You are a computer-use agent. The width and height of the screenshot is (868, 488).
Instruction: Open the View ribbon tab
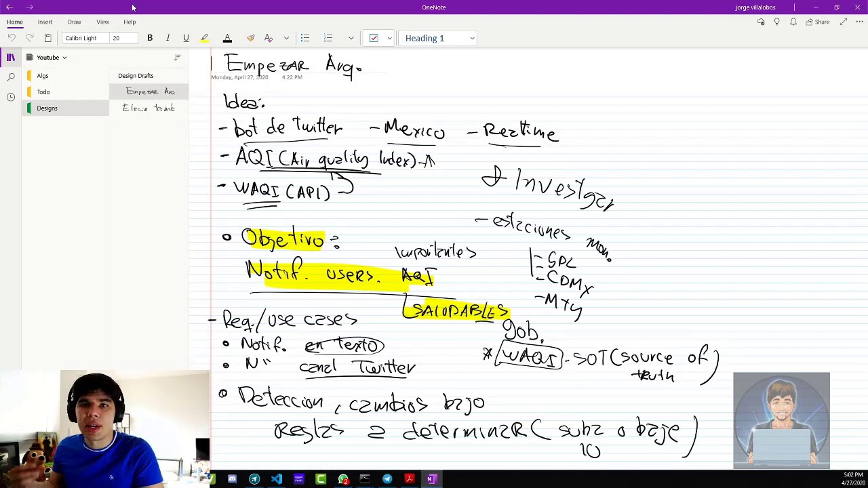[x=102, y=22]
